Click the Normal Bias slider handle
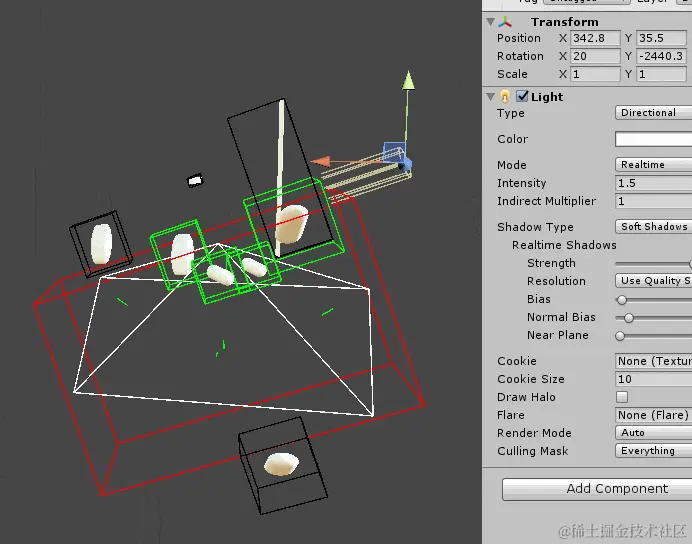The width and height of the screenshot is (692, 544). coord(629,318)
